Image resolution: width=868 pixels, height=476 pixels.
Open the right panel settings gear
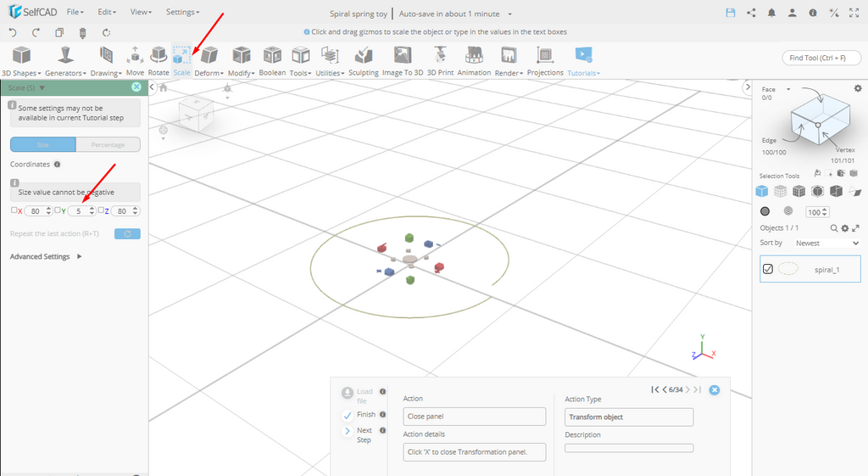tap(858, 88)
